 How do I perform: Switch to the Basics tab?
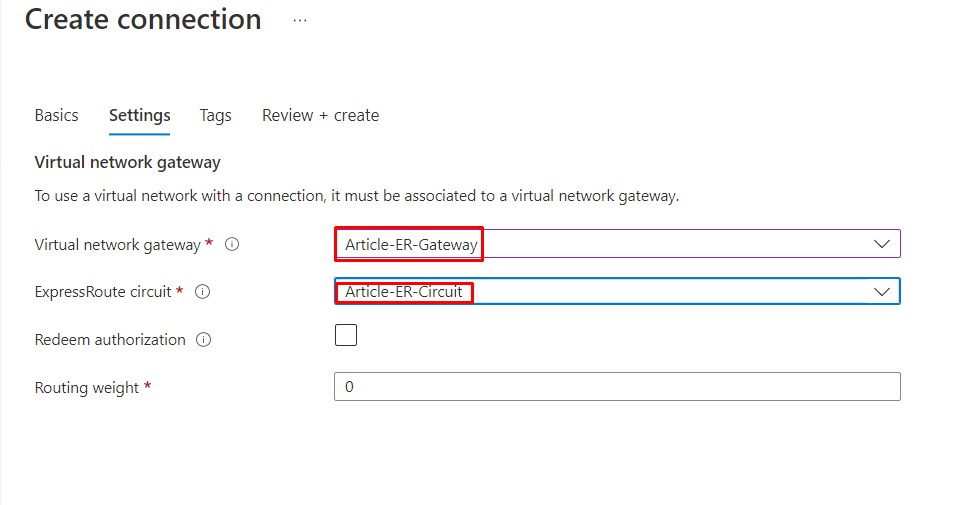click(56, 115)
